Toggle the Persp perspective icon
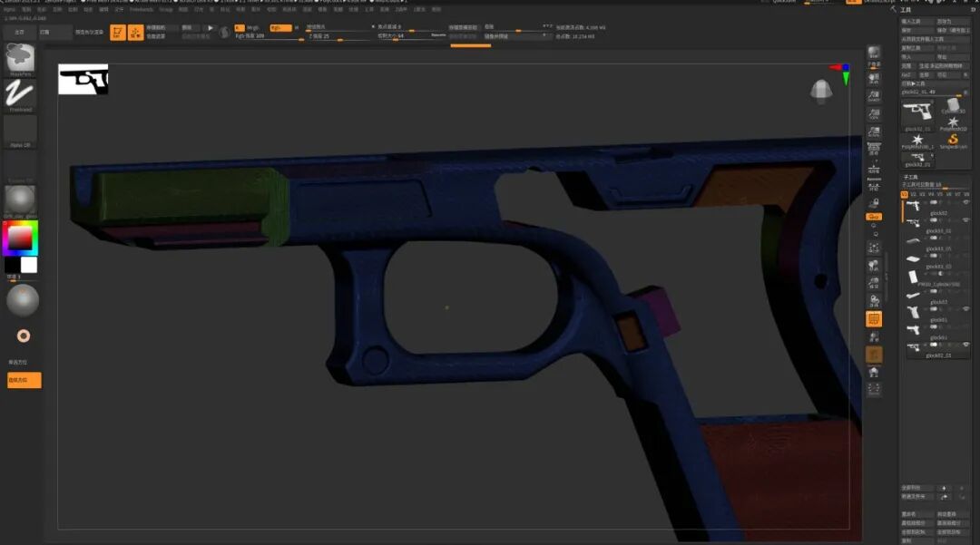 (x=874, y=151)
